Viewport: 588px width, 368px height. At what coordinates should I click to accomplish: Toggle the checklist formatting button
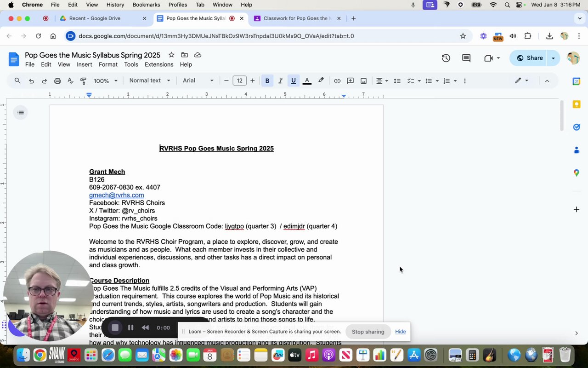click(411, 81)
